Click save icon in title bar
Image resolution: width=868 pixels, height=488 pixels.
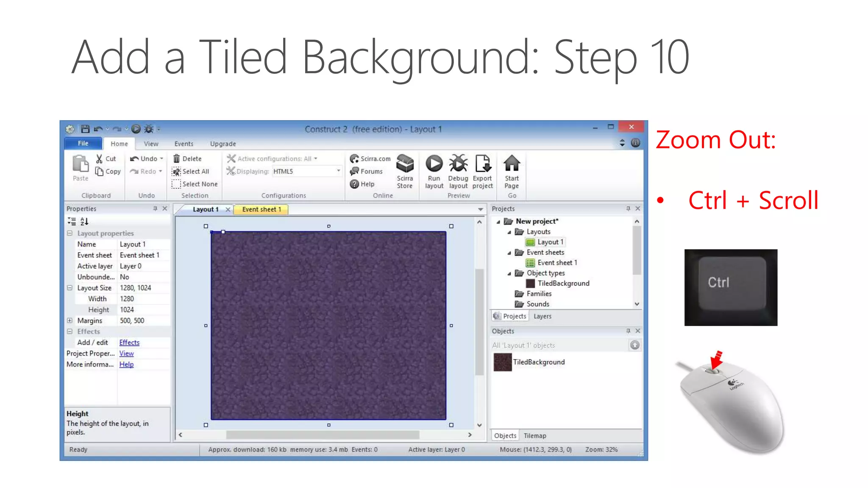tap(85, 129)
